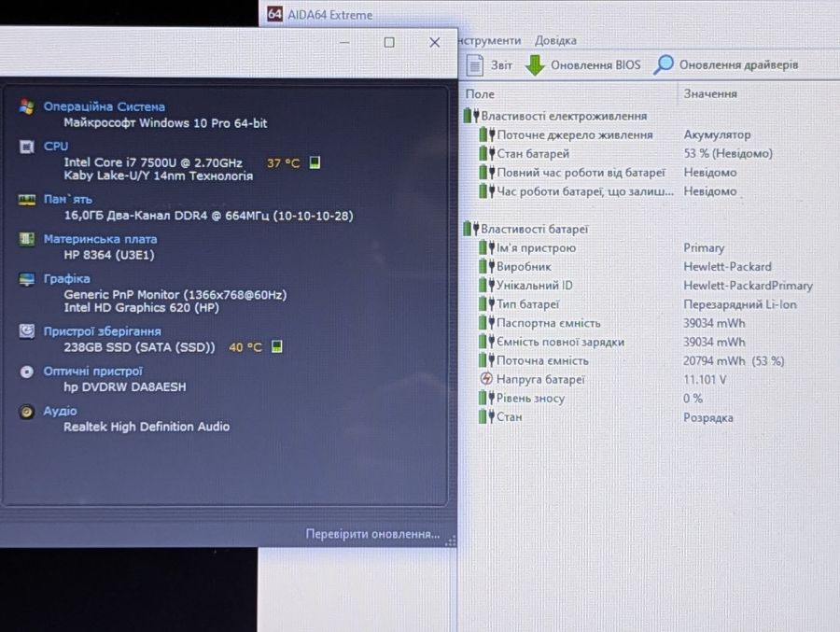Open the CPU section link
840x632 pixels.
tap(56, 147)
